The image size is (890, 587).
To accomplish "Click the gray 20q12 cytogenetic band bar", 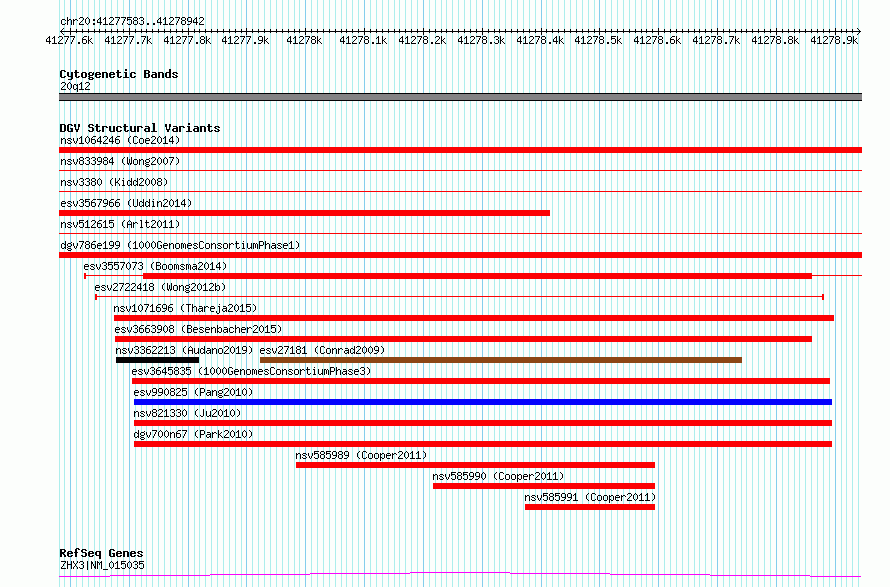I will (x=460, y=97).
